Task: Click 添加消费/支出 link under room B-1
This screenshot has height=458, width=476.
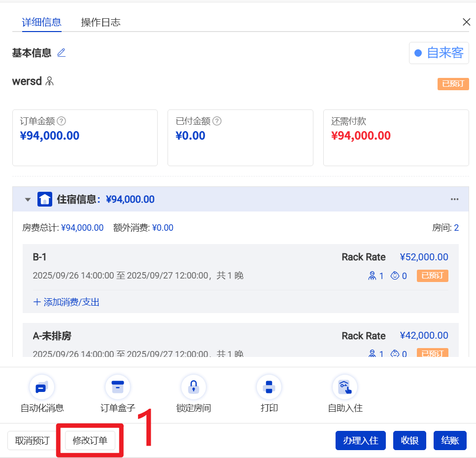Action: pyautogui.click(x=66, y=302)
